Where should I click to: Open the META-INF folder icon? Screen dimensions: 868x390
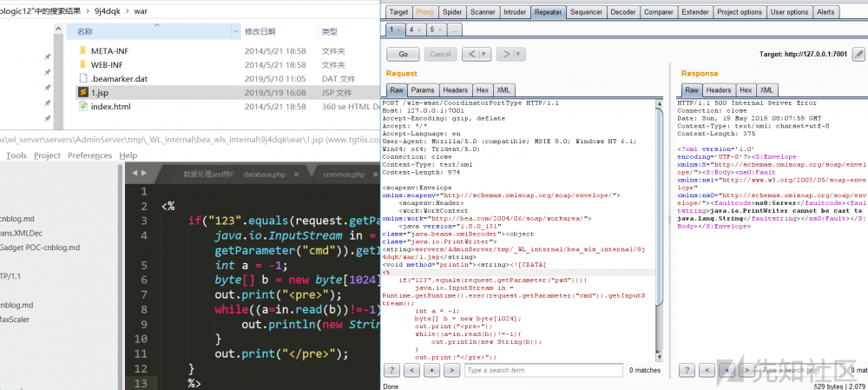tap(83, 50)
